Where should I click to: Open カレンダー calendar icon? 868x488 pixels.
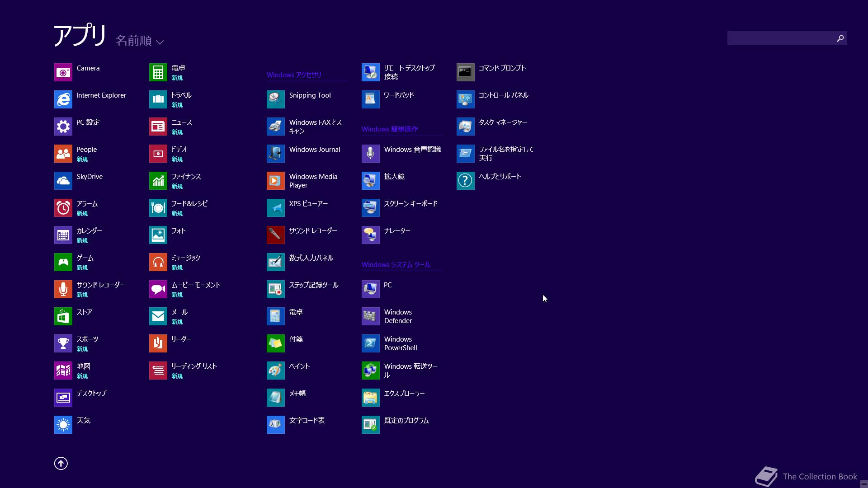tap(63, 235)
